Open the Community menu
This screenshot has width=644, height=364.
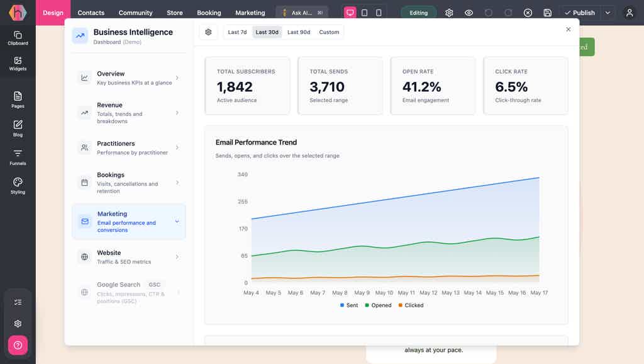click(136, 13)
